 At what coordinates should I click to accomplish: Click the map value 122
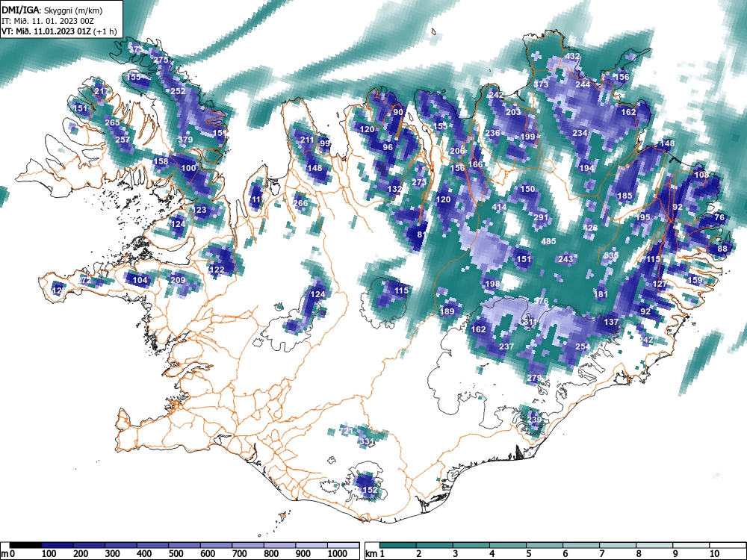point(217,270)
